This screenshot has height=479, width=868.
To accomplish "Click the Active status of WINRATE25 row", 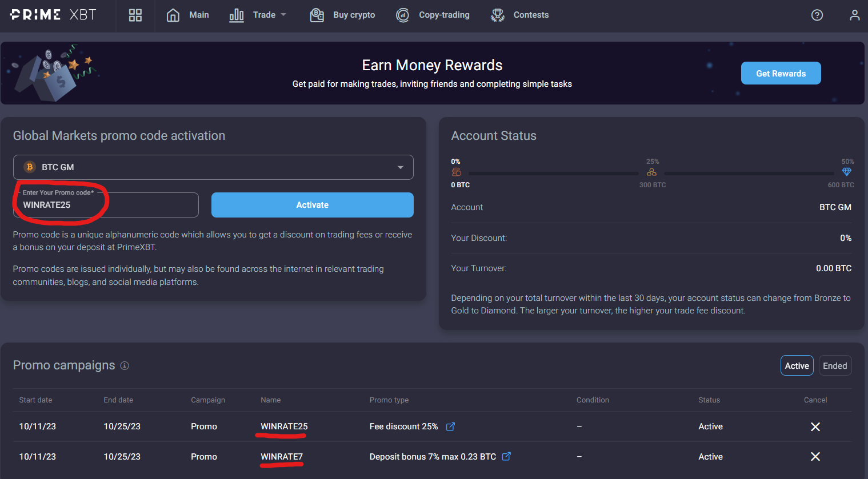I will click(x=710, y=426).
